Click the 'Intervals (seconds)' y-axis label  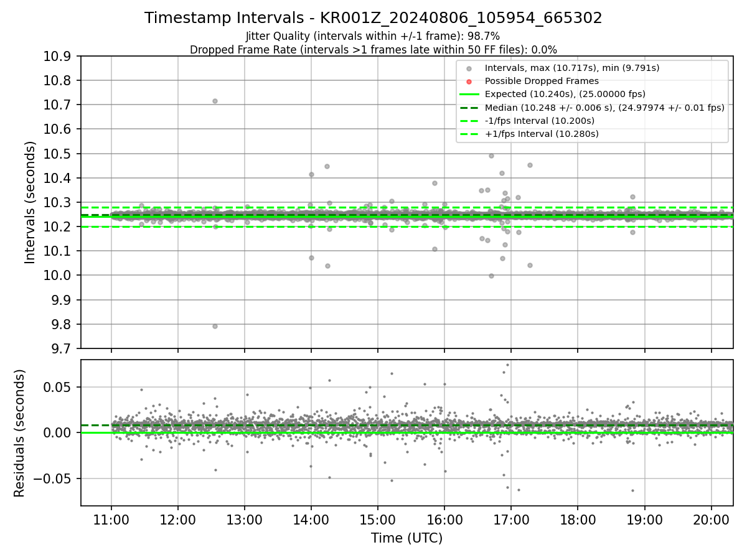click(x=31, y=202)
